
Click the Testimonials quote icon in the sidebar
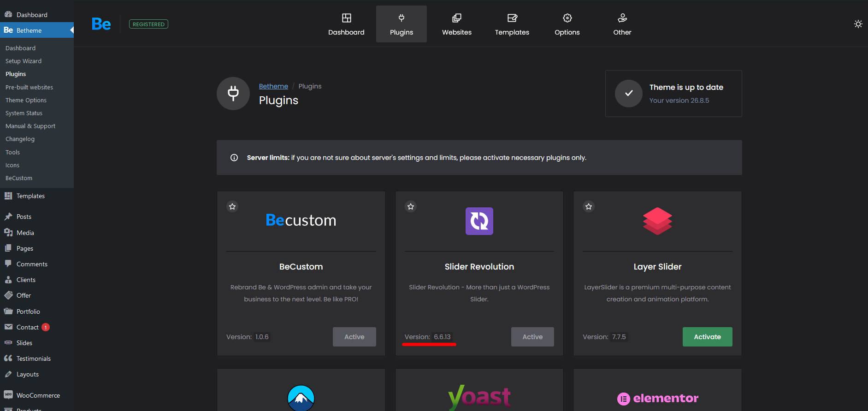coord(8,358)
